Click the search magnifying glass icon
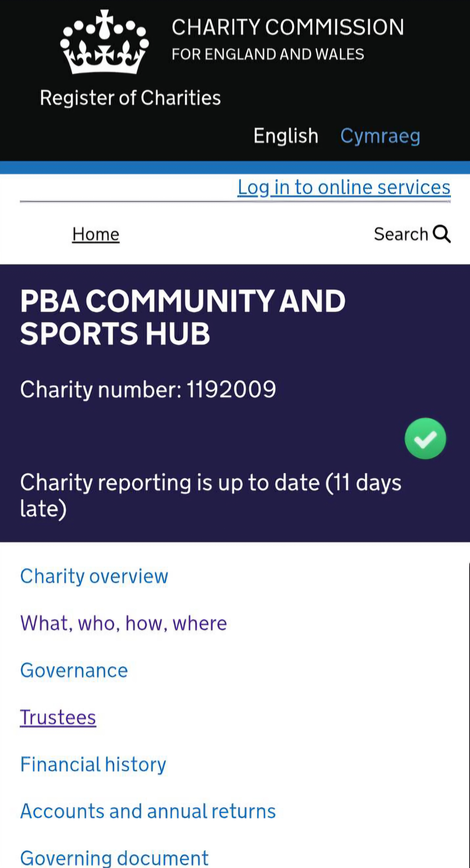 [x=442, y=234]
